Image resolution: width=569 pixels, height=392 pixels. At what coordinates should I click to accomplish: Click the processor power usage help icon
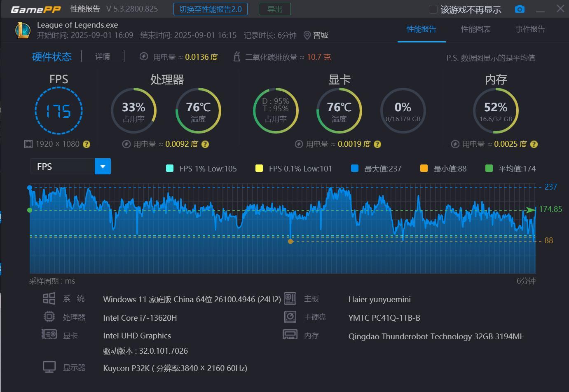point(205,144)
